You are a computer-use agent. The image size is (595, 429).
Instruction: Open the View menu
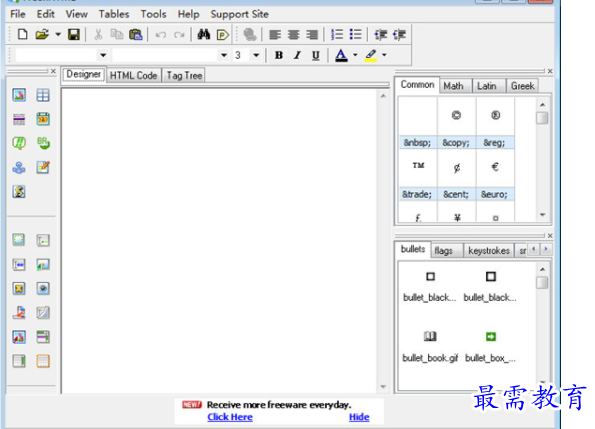click(77, 14)
